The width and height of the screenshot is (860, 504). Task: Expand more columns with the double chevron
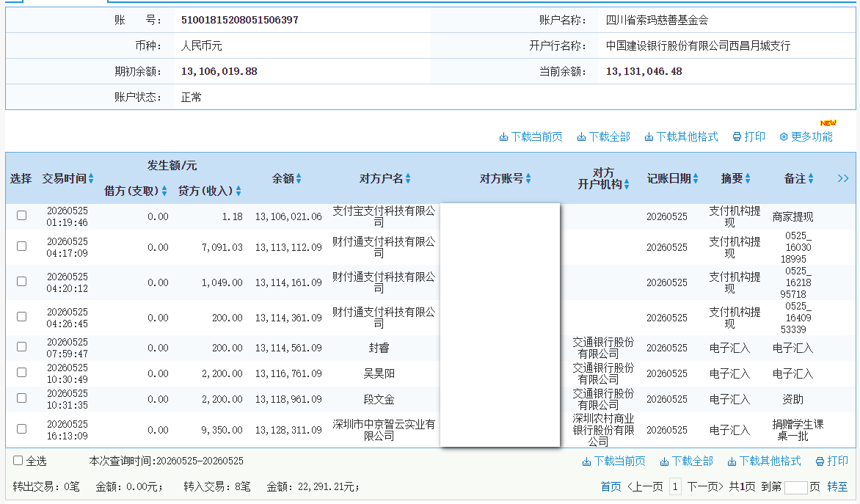[x=843, y=178]
